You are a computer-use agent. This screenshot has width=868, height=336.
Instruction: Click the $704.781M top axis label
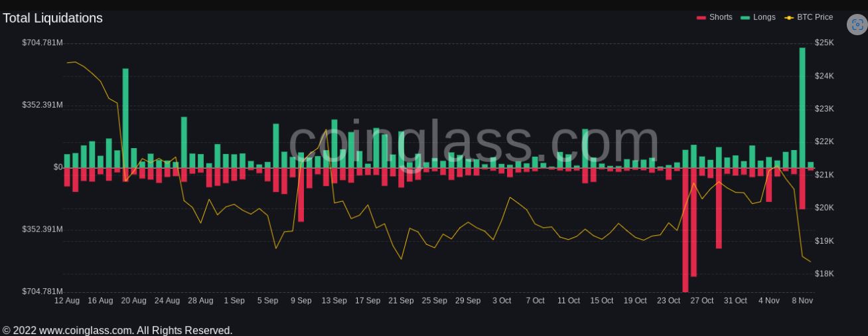[42, 42]
